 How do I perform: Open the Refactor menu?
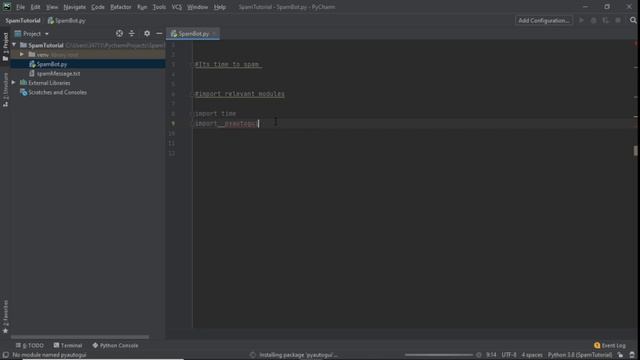point(120,7)
